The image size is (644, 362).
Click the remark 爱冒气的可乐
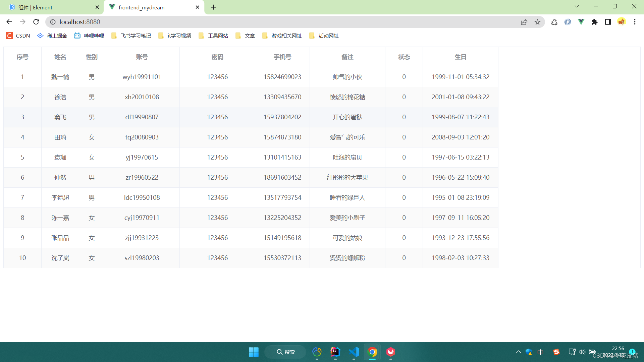[x=347, y=137]
